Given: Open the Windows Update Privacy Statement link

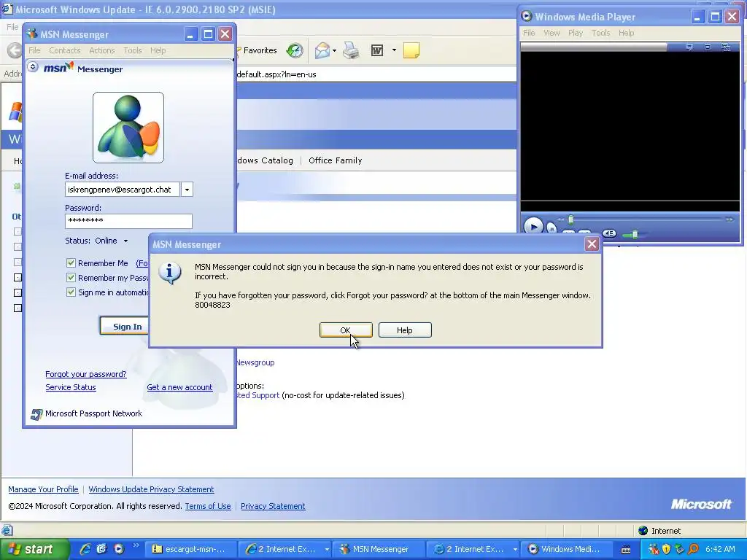Looking at the screenshot, I should pyautogui.click(x=151, y=489).
